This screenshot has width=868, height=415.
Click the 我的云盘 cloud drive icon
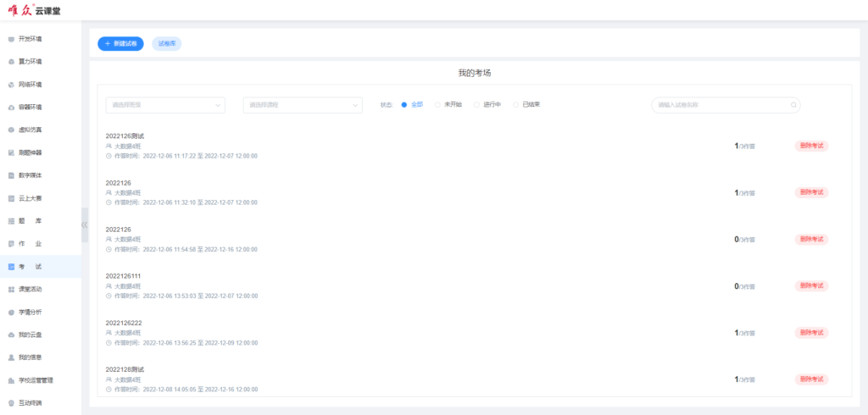pos(11,335)
